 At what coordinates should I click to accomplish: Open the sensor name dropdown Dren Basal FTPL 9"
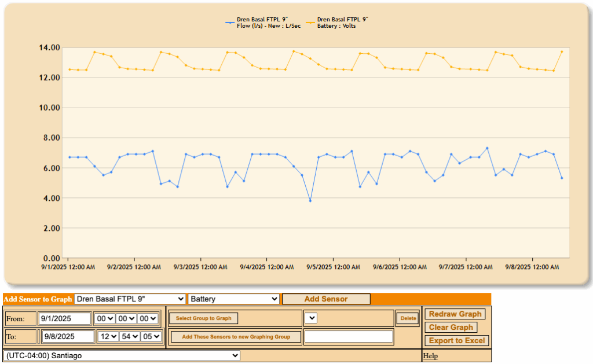click(130, 299)
